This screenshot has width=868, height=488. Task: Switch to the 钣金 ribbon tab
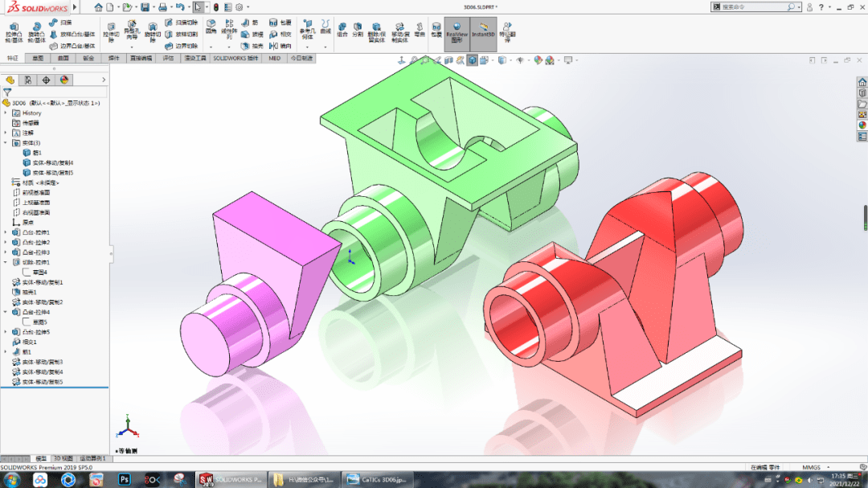[88, 58]
